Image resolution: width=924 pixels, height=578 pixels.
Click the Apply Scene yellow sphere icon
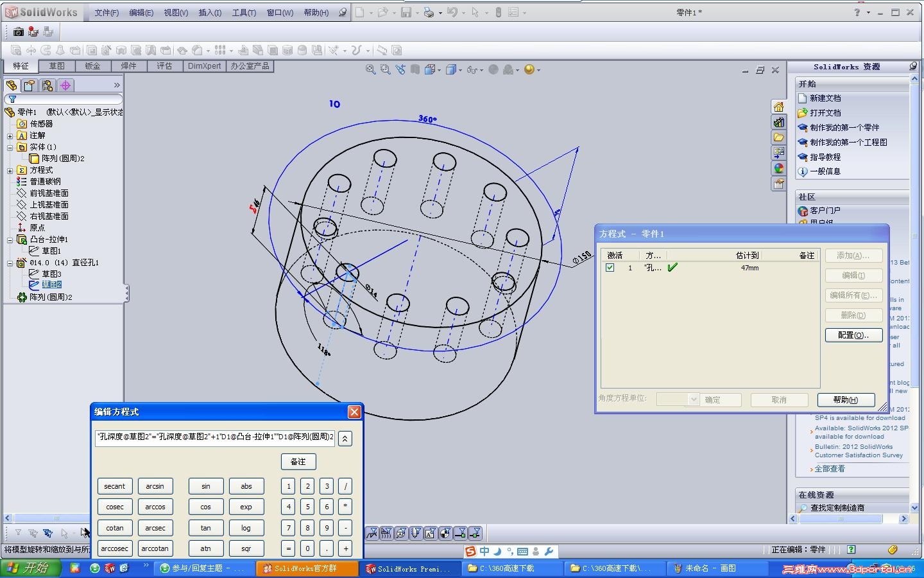(x=529, y=69)
